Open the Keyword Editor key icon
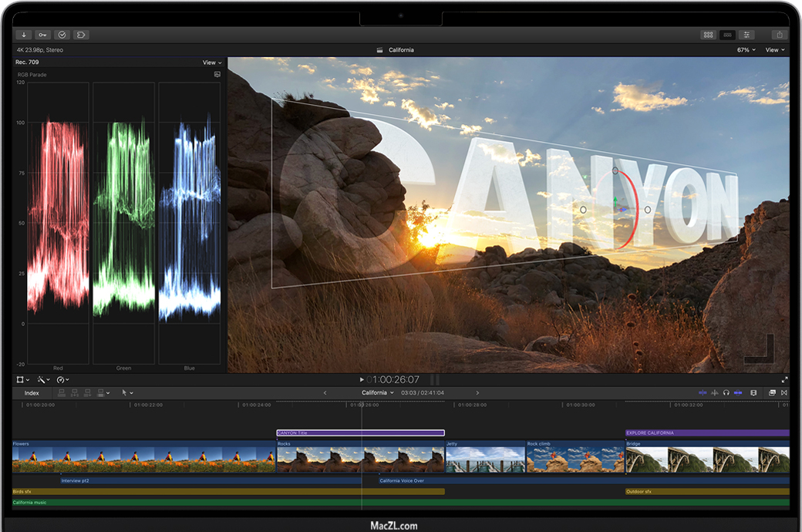Image resolution: width=802 pixels, height=532 pixels. [x=42, y=35]
